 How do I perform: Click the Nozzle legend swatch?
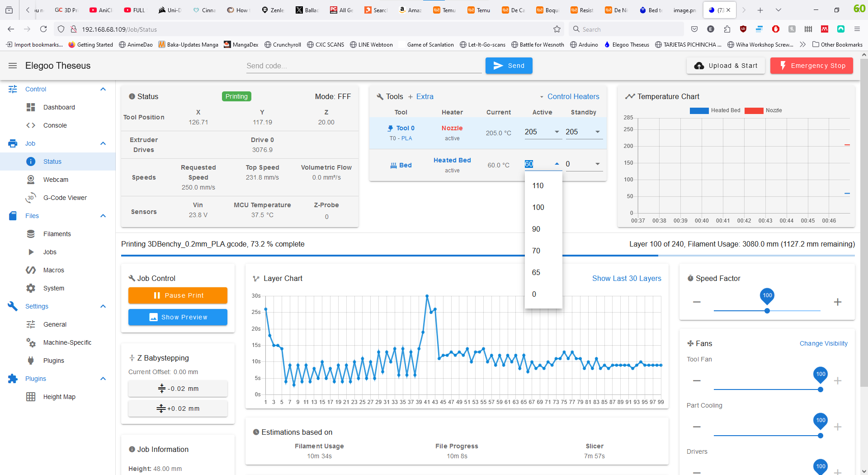click(754, 110)
